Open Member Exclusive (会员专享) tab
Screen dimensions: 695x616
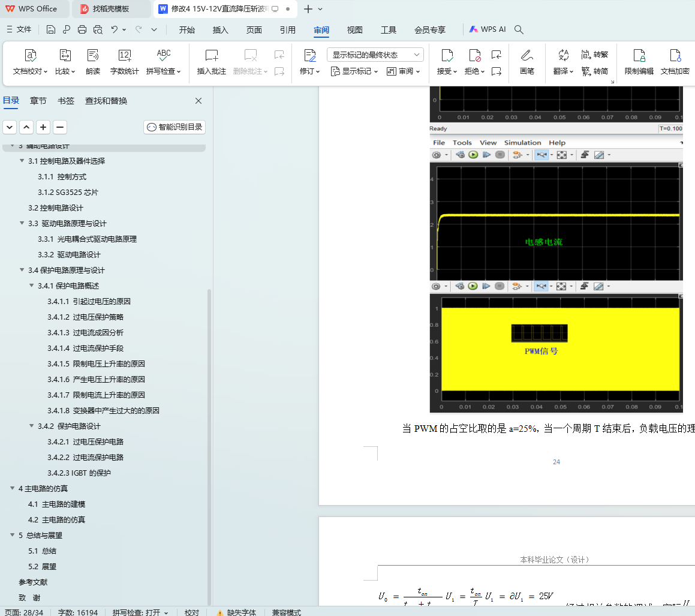pos(429,30)
